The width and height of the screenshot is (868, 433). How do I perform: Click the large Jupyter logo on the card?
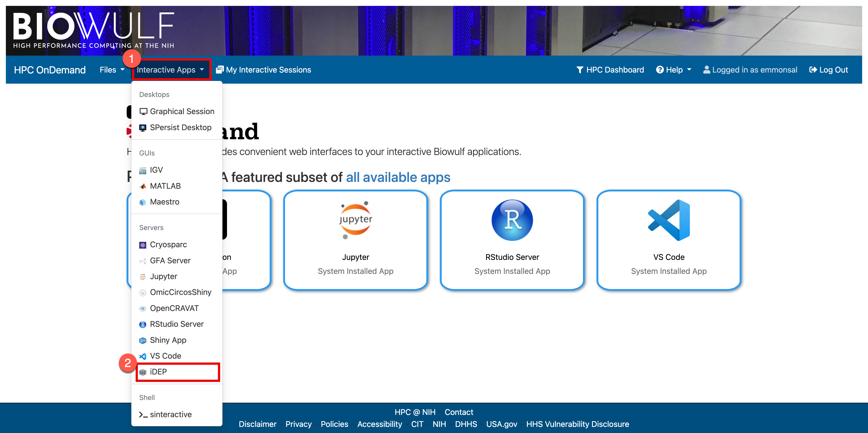coord(356,220)
